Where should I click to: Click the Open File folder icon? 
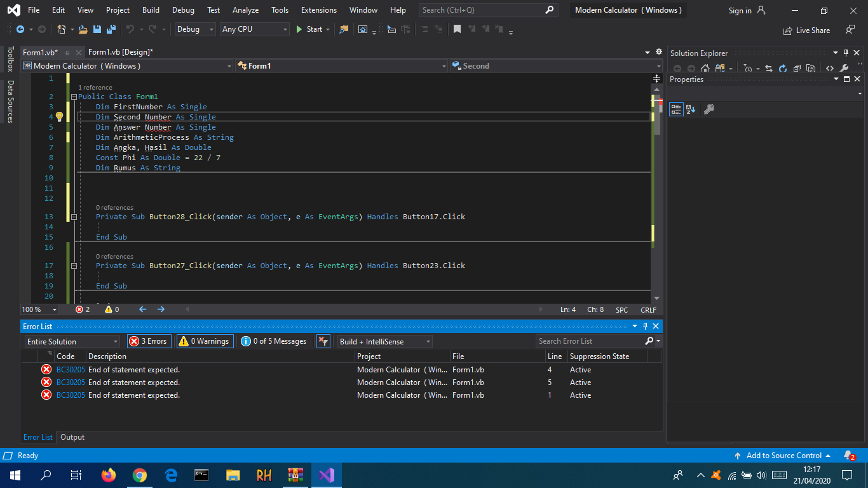83,29
